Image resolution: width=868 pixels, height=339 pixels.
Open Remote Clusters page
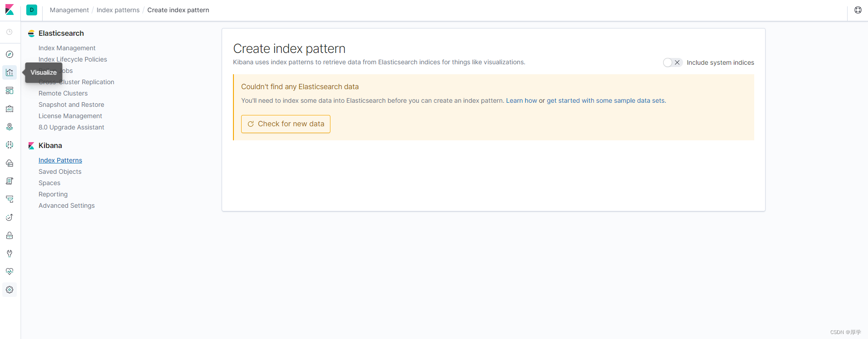pyautogui.click(x=63, y=93)
